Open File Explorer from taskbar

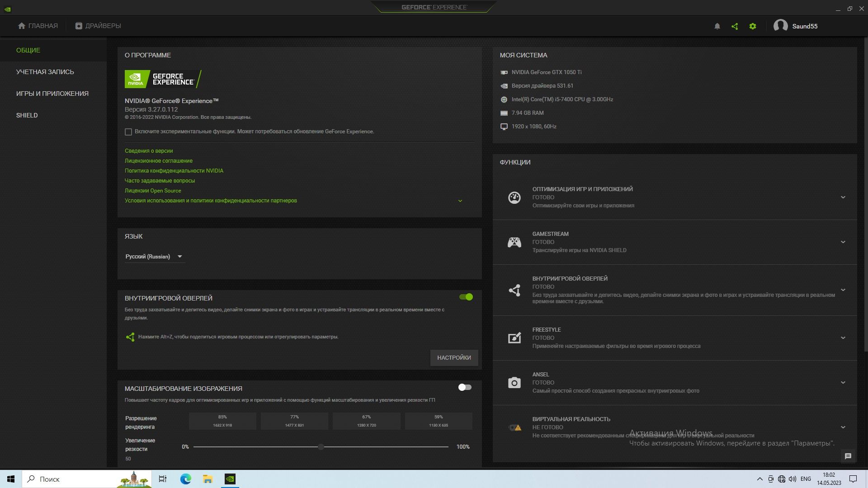[208, 479]
